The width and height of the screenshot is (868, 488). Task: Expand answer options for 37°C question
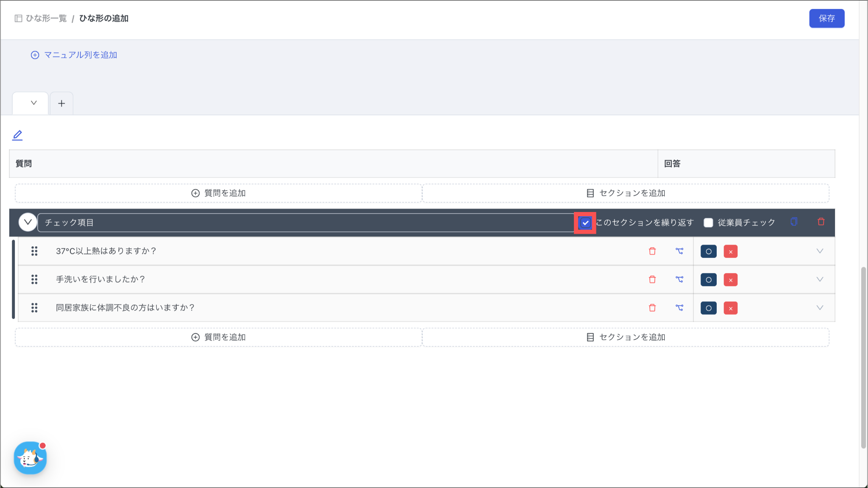coord(820,251)
